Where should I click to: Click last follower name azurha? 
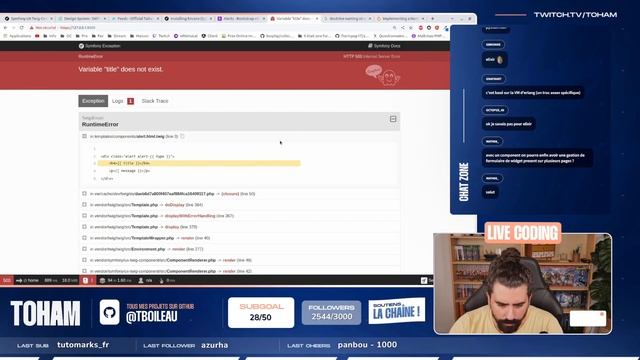[x=214, y=345]
